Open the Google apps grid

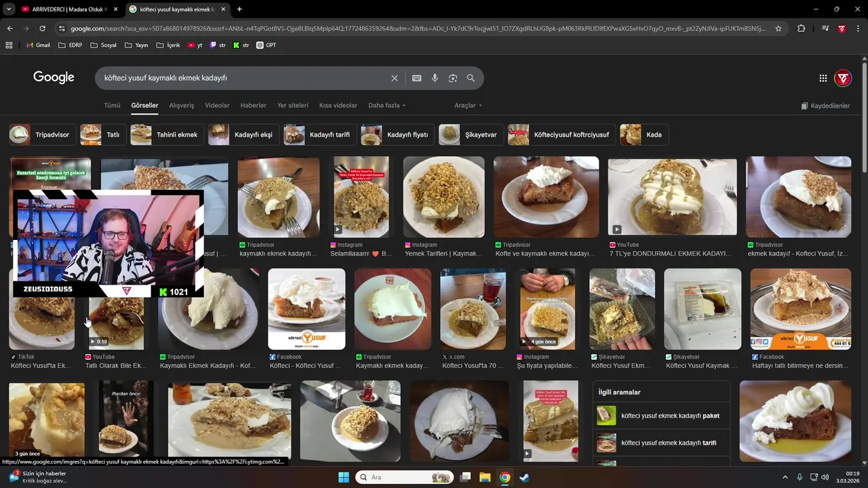coord(823,78)
